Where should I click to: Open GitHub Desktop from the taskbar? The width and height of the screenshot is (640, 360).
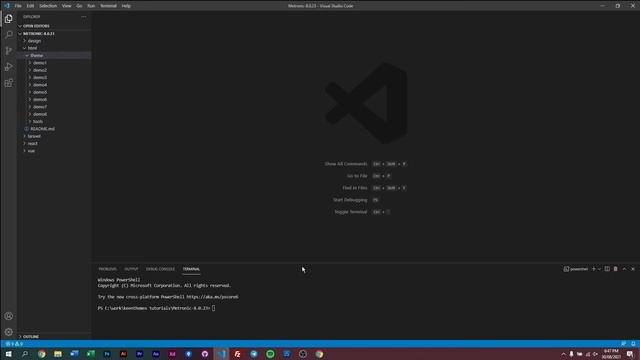click(x=205, y=354)
